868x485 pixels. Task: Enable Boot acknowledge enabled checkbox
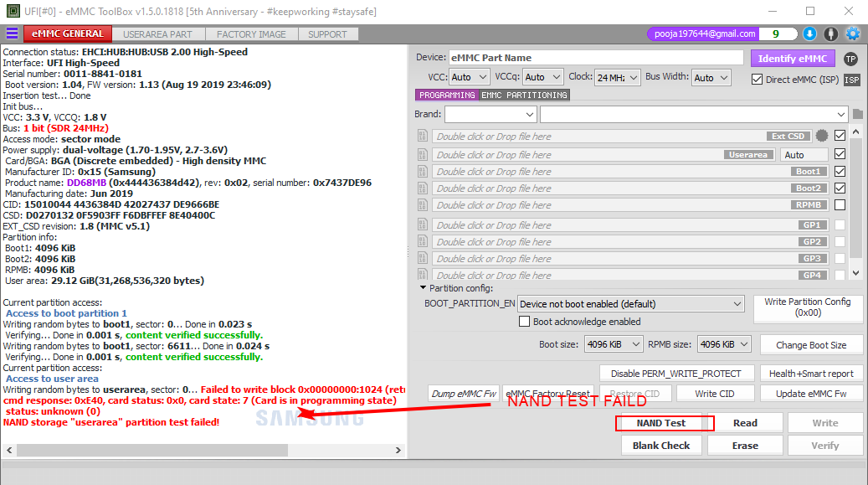[x=524, y=322]
